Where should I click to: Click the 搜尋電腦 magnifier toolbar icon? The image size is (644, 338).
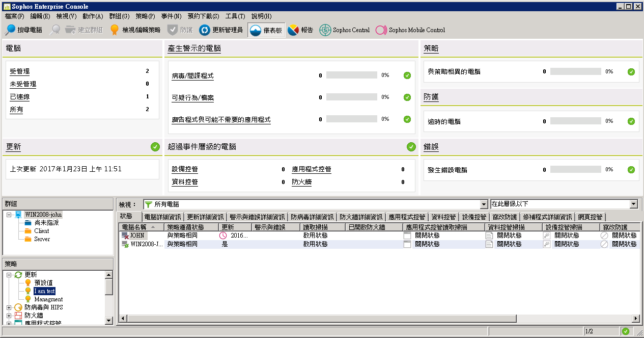pyautogui.click(x=10, y=30)
